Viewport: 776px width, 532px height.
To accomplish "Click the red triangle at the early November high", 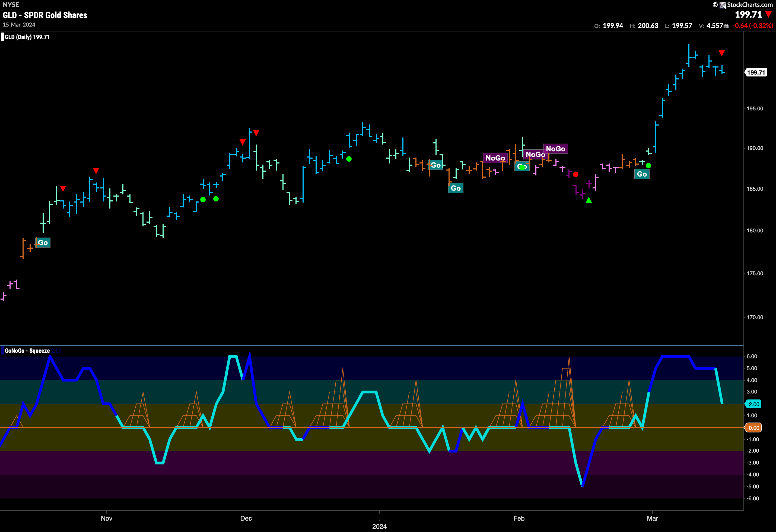I will click(x=96, y=171).
